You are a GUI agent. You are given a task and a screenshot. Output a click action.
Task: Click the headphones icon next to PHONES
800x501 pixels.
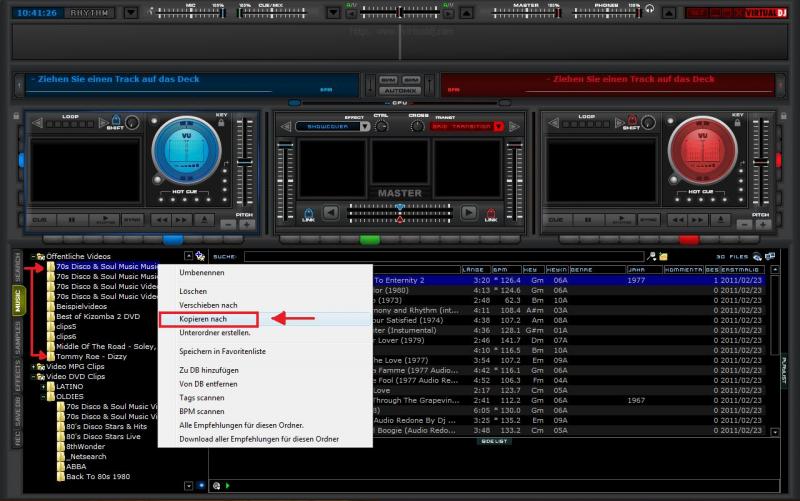(x=649, y=9)
